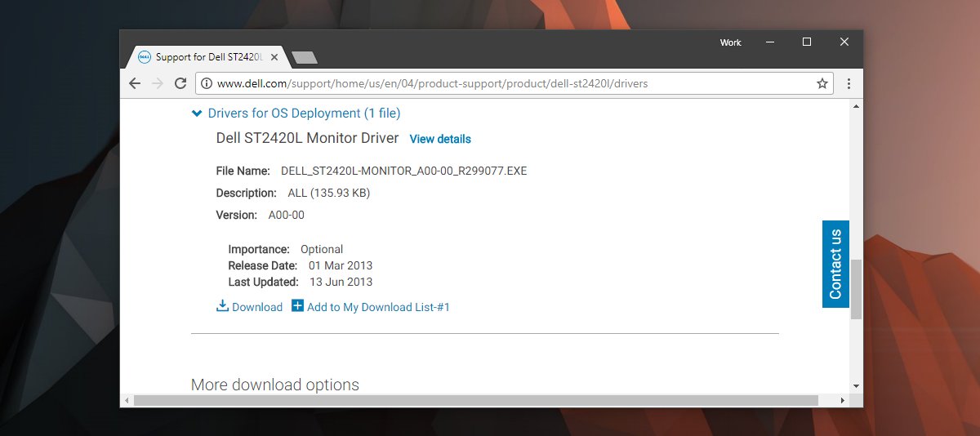
Task: Click the More download options heading
Action: 275,385
